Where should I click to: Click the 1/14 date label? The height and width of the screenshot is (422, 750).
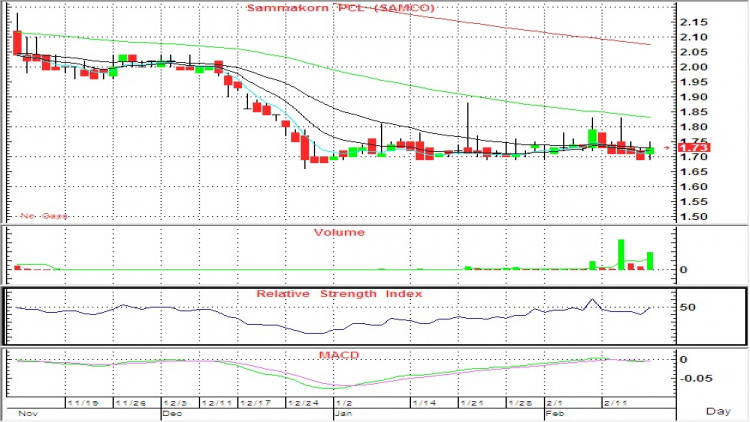[424, 403]
